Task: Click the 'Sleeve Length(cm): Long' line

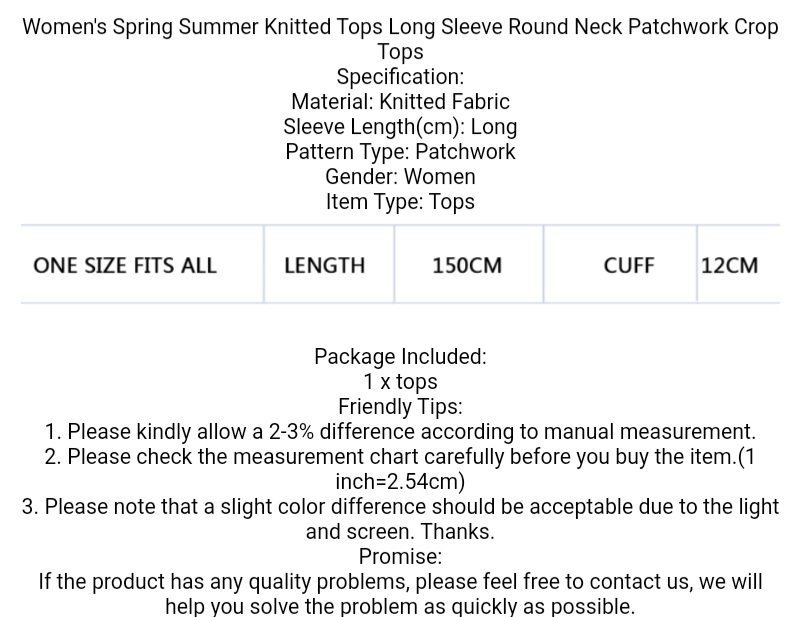Action: [400, 127]
